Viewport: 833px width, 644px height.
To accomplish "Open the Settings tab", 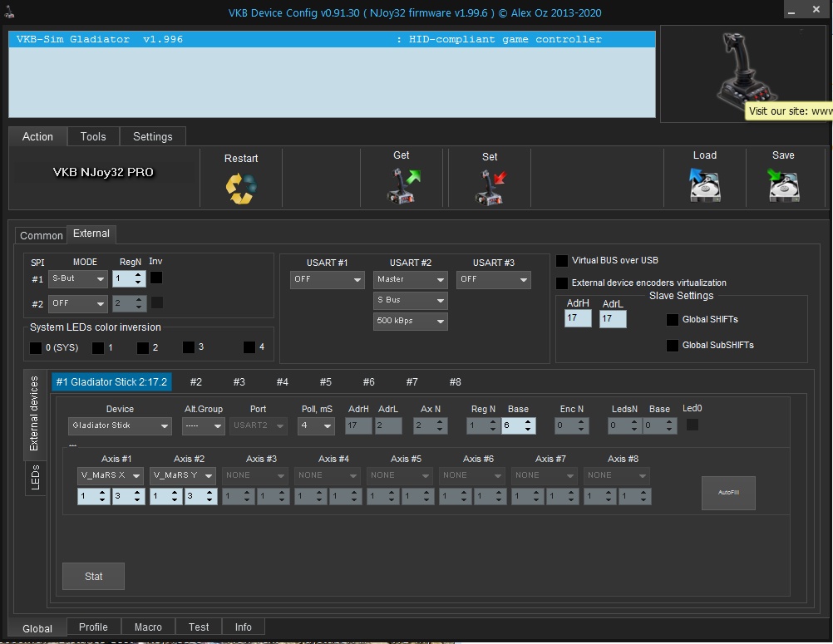I will click(x=152, y=136).
